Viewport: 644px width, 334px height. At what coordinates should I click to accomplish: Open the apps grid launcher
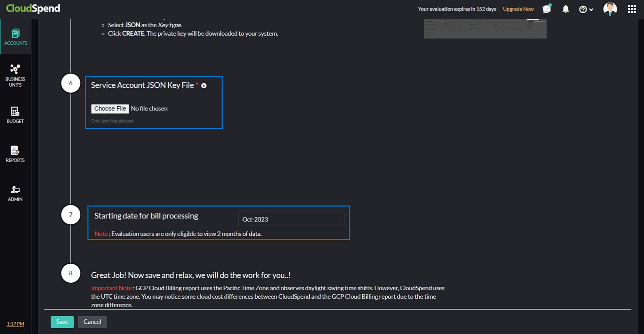click(631, 9)
